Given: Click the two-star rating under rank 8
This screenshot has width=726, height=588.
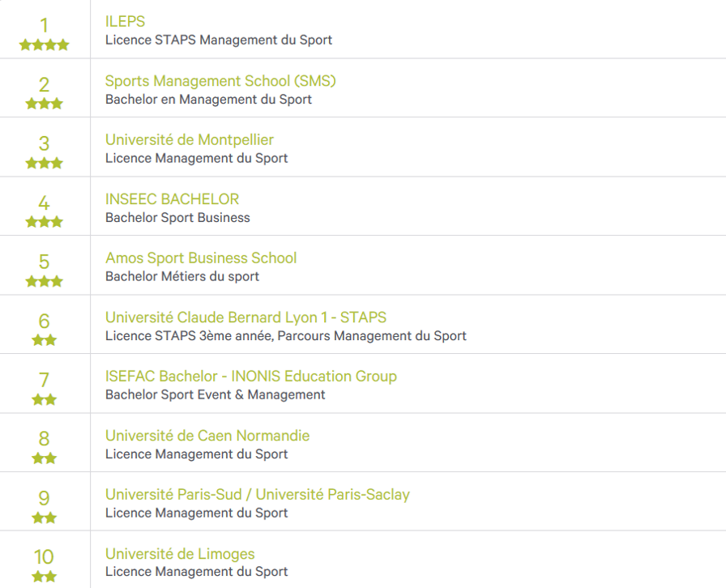Looking at the screenshot, I should [x=44, y=458].
